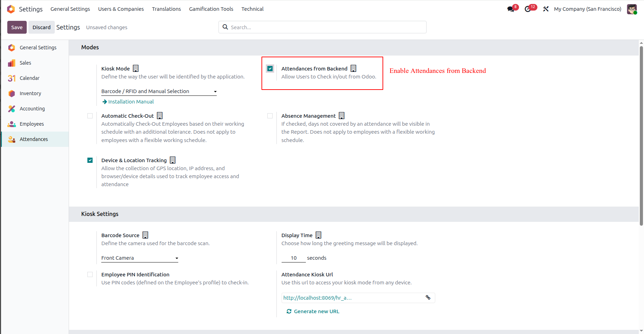This screenshot has width=644, height=334.
Task: Open Gamification Tools menu
Action: point(211,9)
